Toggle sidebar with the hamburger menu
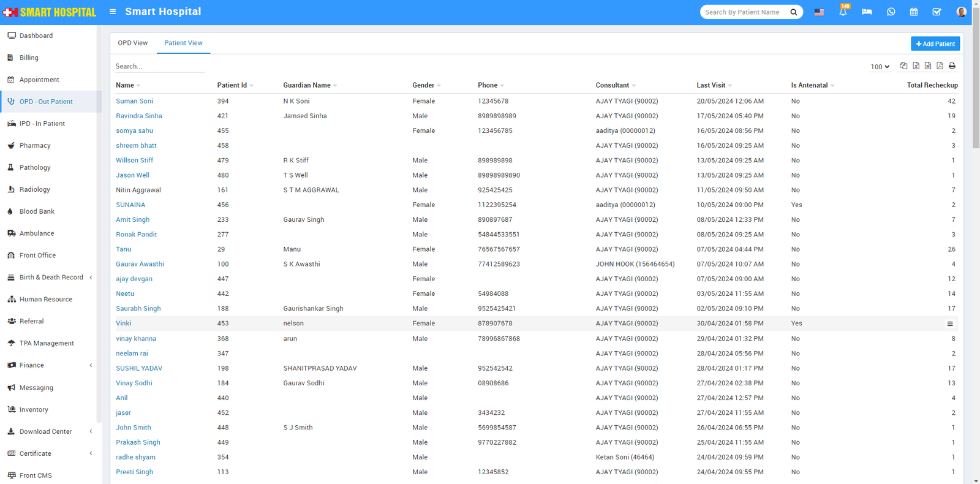Viewport: 980px width, 484px height. pyautogui.click(x=113, y=12)
